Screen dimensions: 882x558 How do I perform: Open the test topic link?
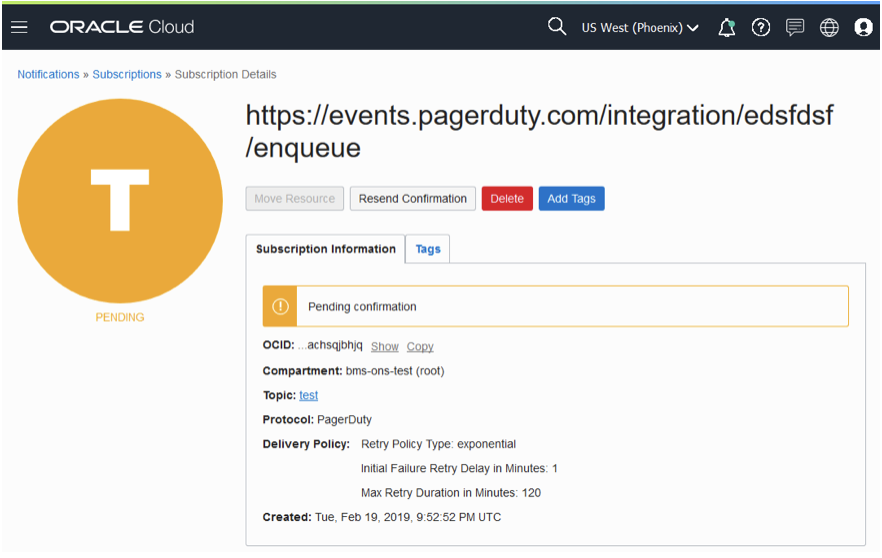309,396
